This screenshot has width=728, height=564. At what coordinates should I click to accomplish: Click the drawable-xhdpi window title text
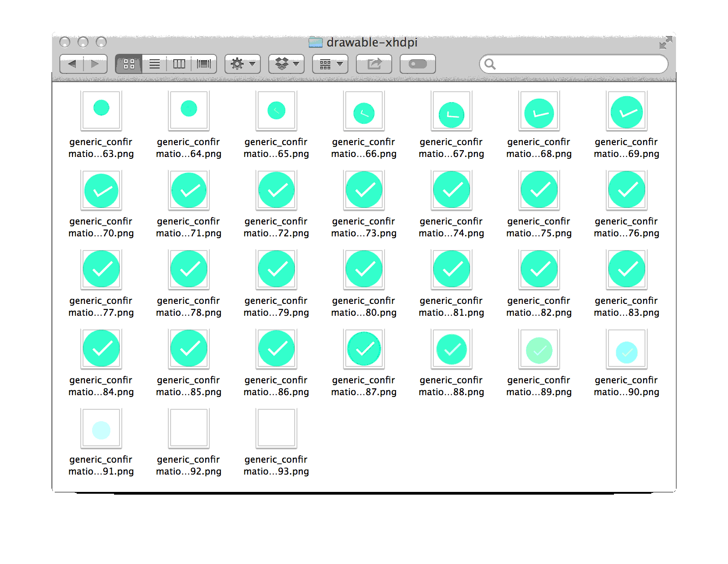pyautogui.click(x=372, y=42)
